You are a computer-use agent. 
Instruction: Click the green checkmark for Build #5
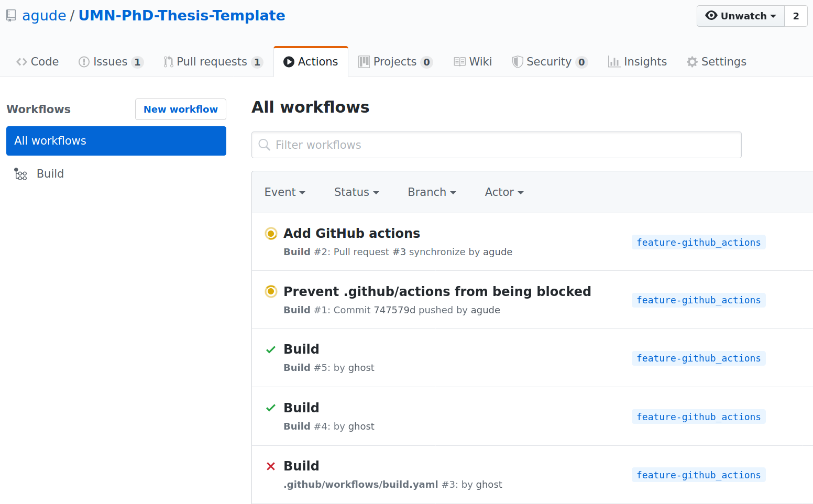coord(271,349)
